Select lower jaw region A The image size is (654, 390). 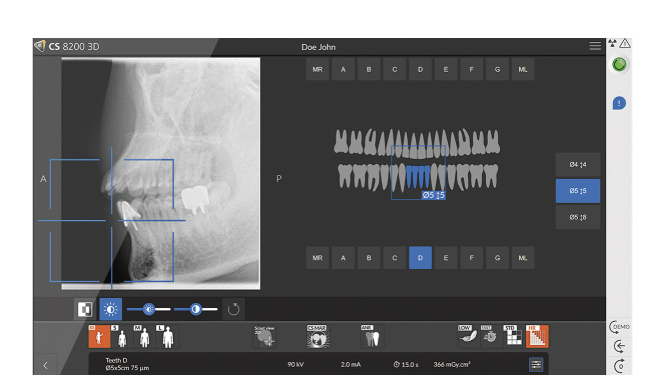(343, 258)
